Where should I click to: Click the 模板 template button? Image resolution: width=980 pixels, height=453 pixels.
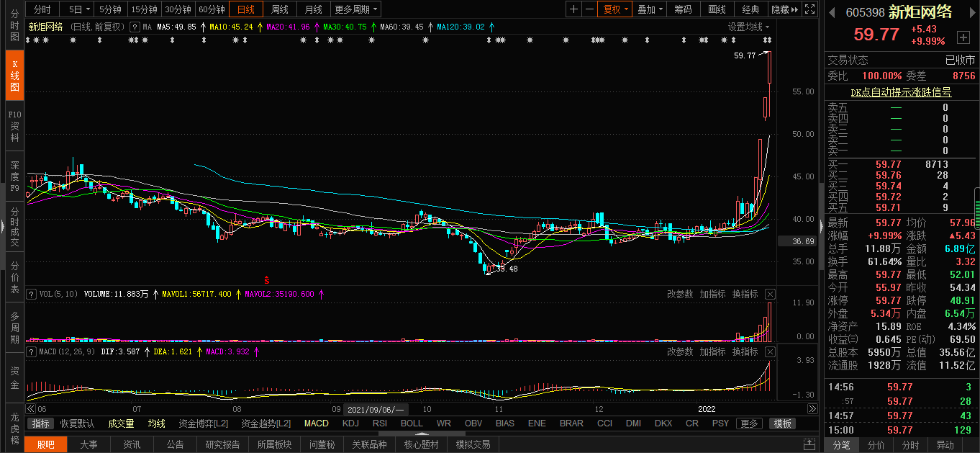(782, 423)
